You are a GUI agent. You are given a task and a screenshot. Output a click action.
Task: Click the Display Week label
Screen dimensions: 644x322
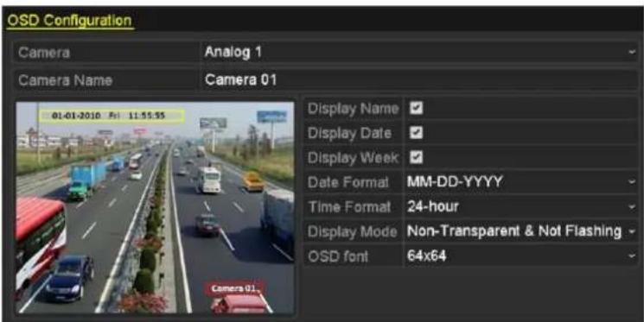pos(354,158)
